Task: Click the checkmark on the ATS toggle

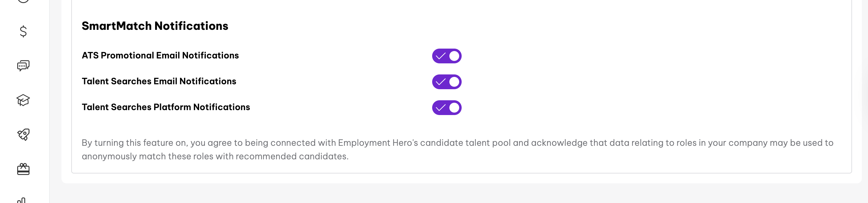Action: coord(441,56)
